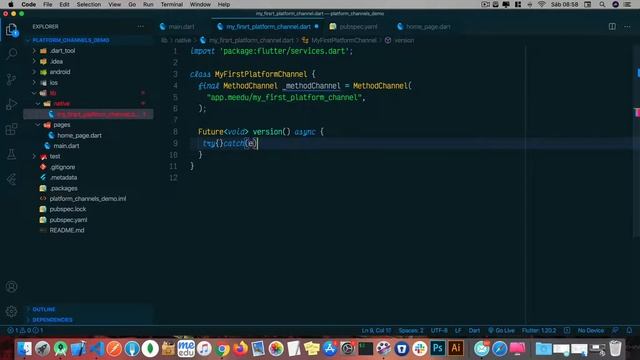Expand the DEPENDENCIES section
The image size is (640, 360).
[52, 320]
